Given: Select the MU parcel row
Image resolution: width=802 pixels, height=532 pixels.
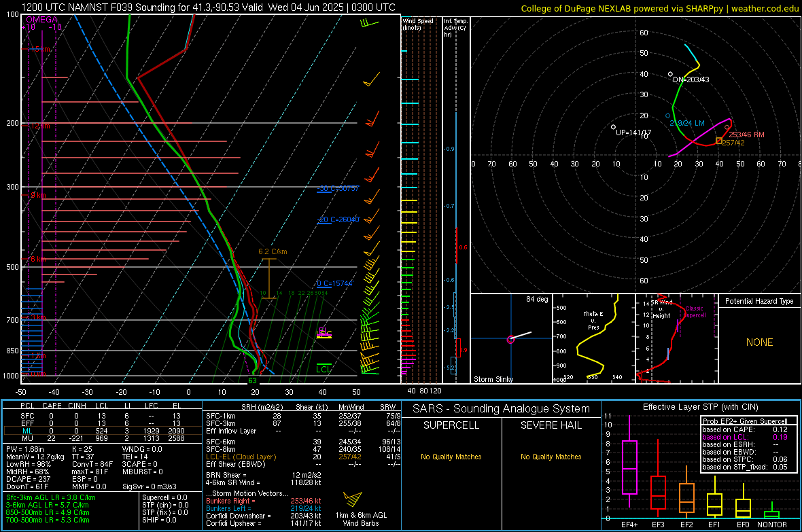Looking at the screenshot, I should pyautogui.click(x=103, y=438).
